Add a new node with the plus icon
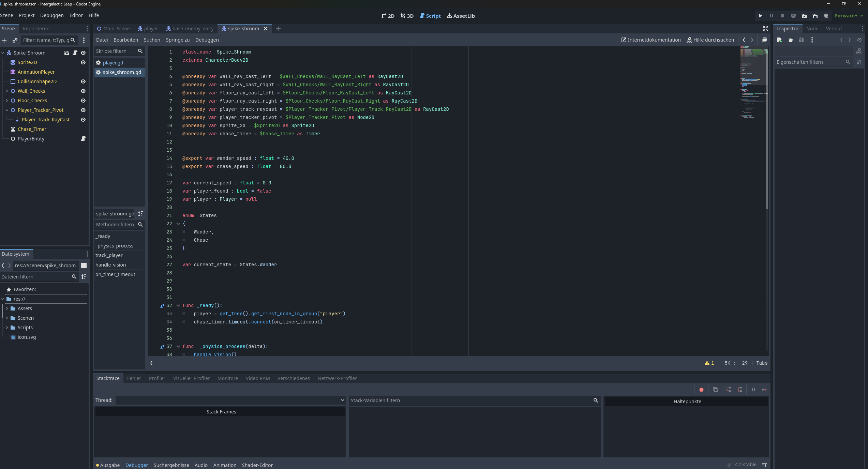The height and width of the screenshot is (469, 868). [4, 40]
